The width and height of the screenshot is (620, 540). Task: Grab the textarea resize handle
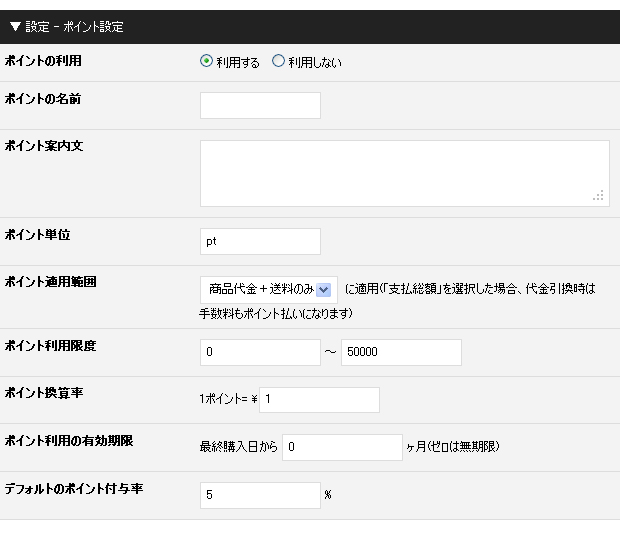pos(599,195)
